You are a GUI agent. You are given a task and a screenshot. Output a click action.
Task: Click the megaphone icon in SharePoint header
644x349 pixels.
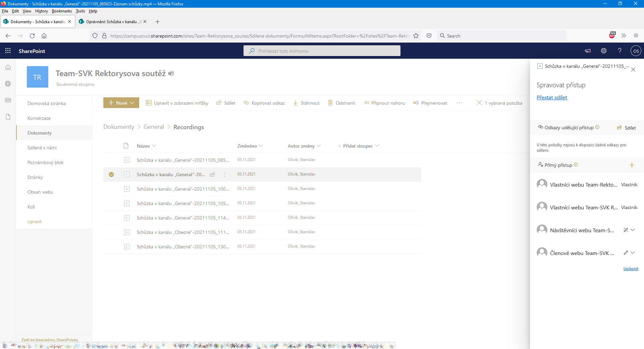pyautogui.click(x=588, y=51)
